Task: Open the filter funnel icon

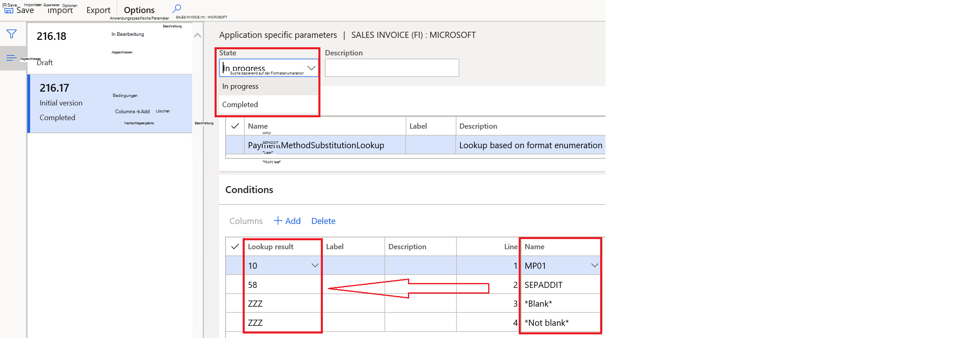Action: point(12,34)
